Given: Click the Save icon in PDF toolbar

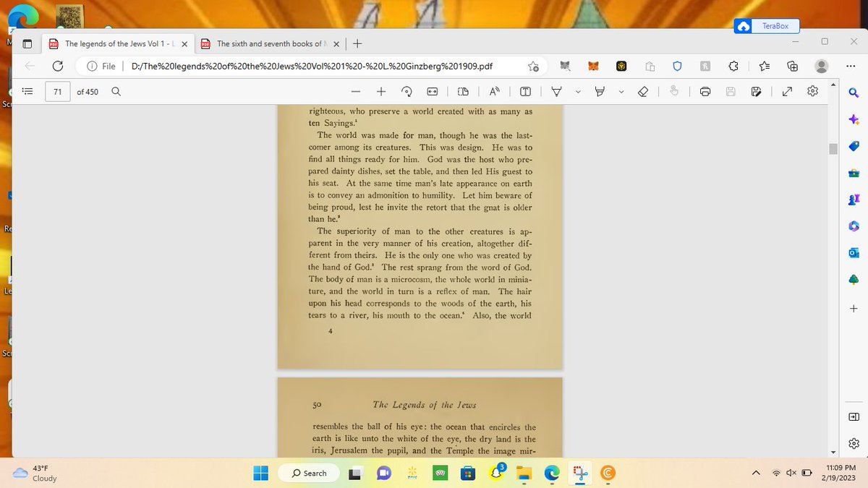Looking at the screenshot, I should pos(731,92).
